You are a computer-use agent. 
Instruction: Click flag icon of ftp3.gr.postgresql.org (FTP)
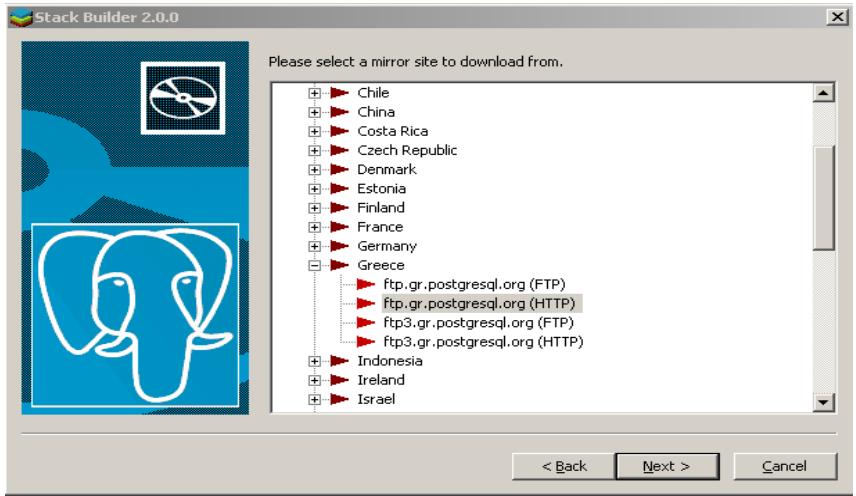point(366,322)
